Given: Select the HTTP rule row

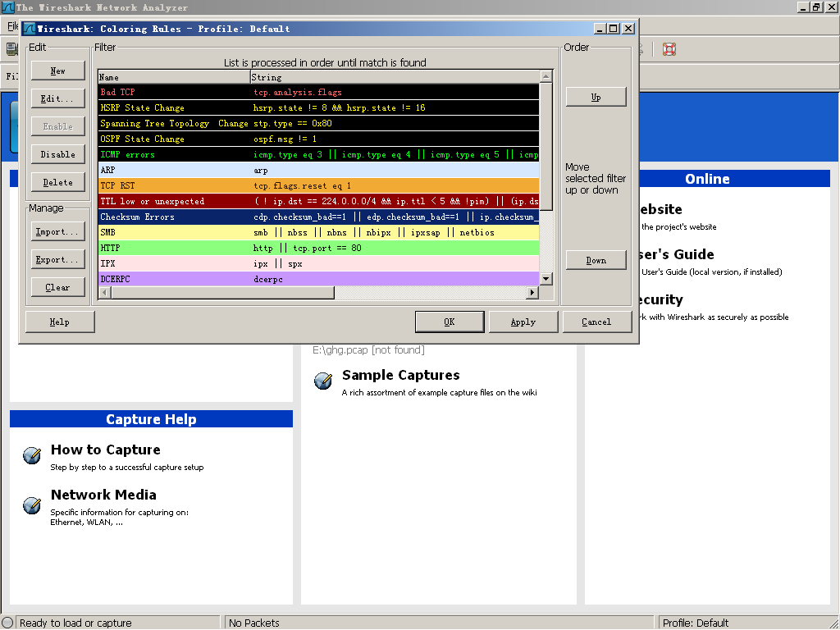Looking at the screenshot, I should 319,248.
